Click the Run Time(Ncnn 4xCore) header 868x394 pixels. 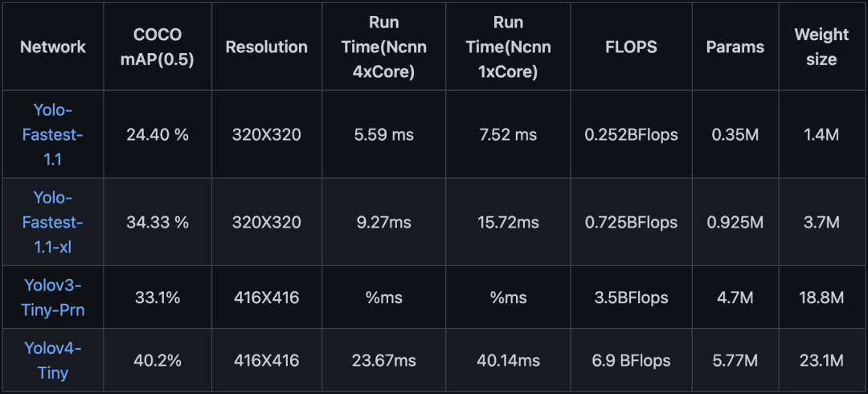[383, 47]
